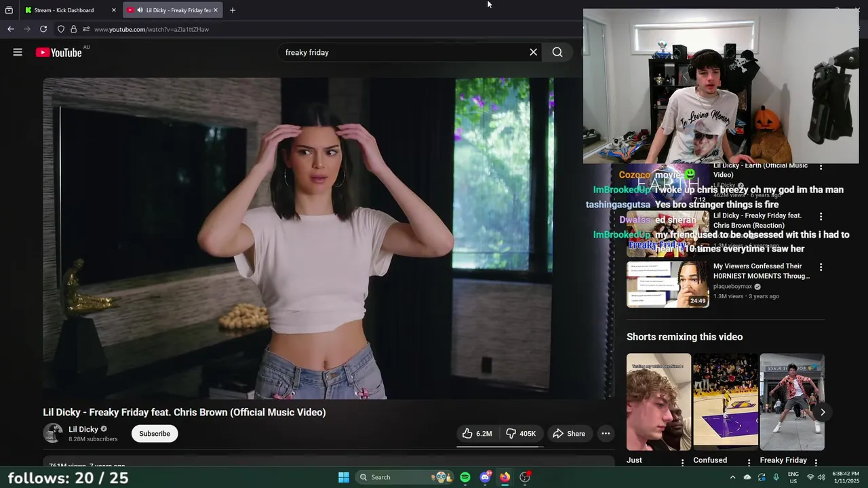Go back with the browser back arrow
The height and width of the screenshot is (488, 868).
(11, 29)
